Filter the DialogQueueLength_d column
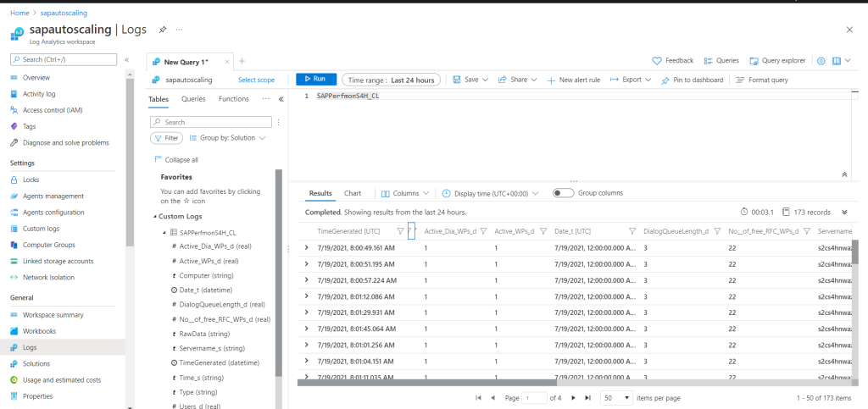This screenshot has width=868, height=409. 717,231
